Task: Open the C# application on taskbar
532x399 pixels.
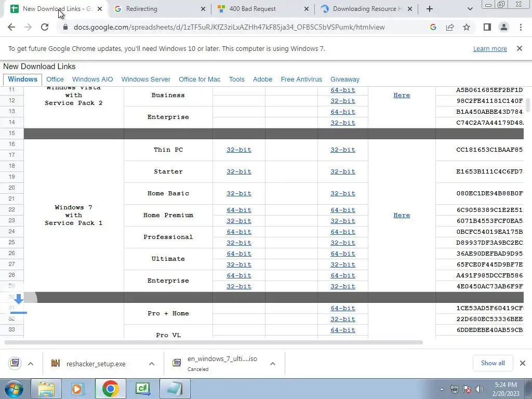Action: [142, 389]
